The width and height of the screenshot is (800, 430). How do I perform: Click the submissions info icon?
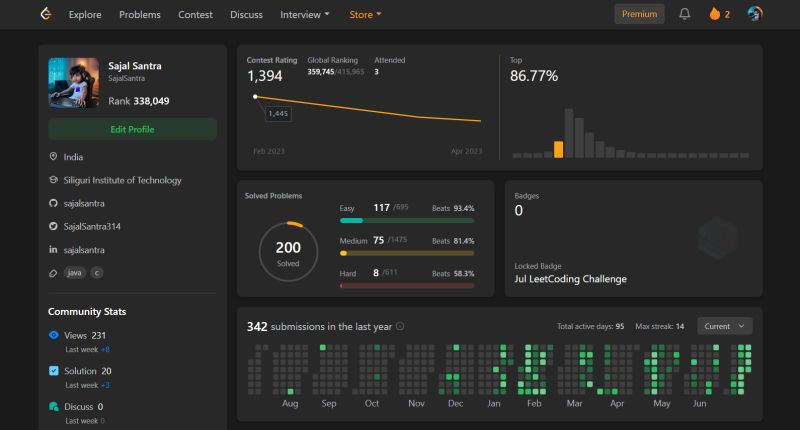[x=400, y=326]
